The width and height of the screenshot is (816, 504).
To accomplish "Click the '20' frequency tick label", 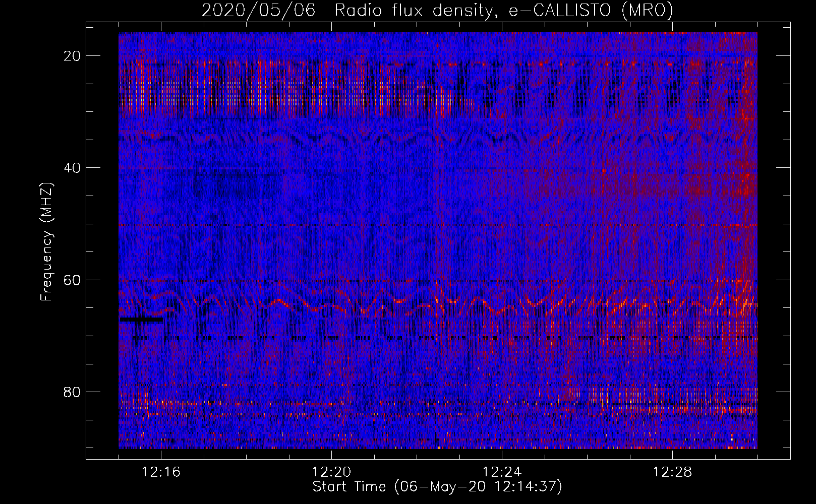I will coord(73,56).
